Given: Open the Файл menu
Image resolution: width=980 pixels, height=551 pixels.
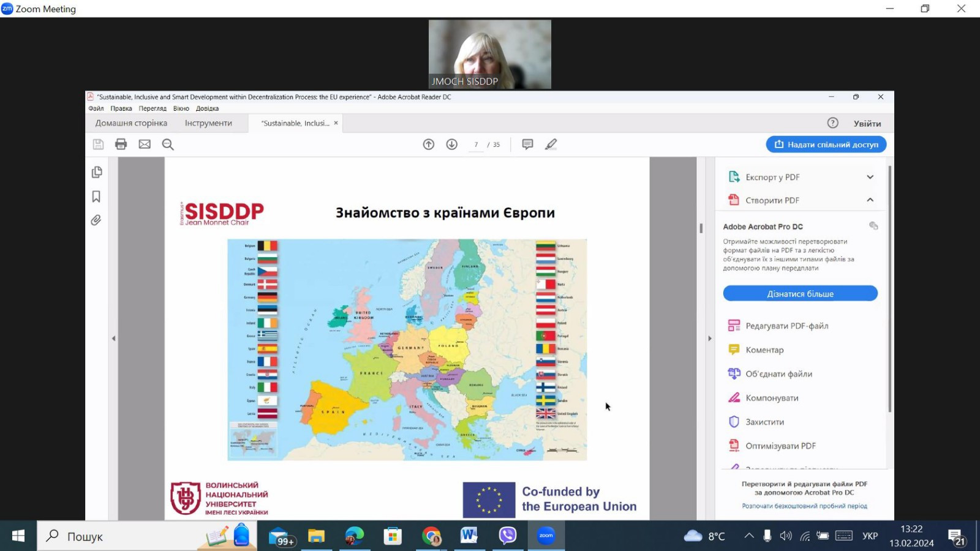Looking at the screenshot, I should click(96, 108).
